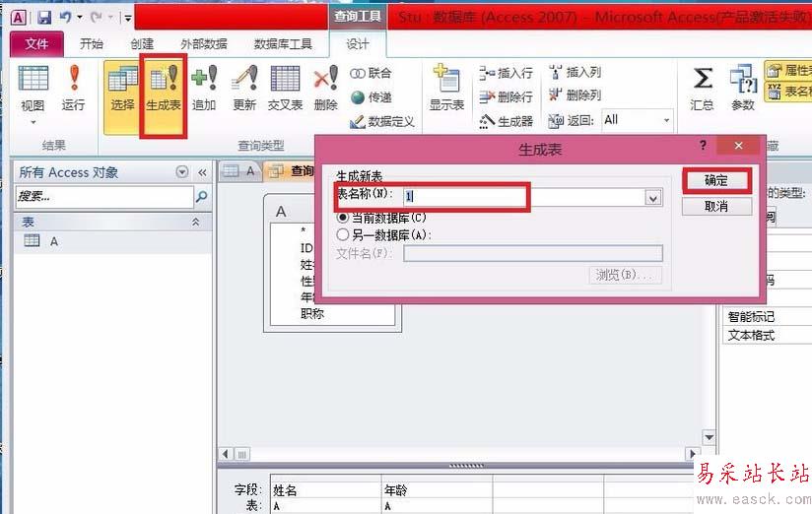
Task: Select the Pass-Through (传递) option
Action: click(371, 97)
